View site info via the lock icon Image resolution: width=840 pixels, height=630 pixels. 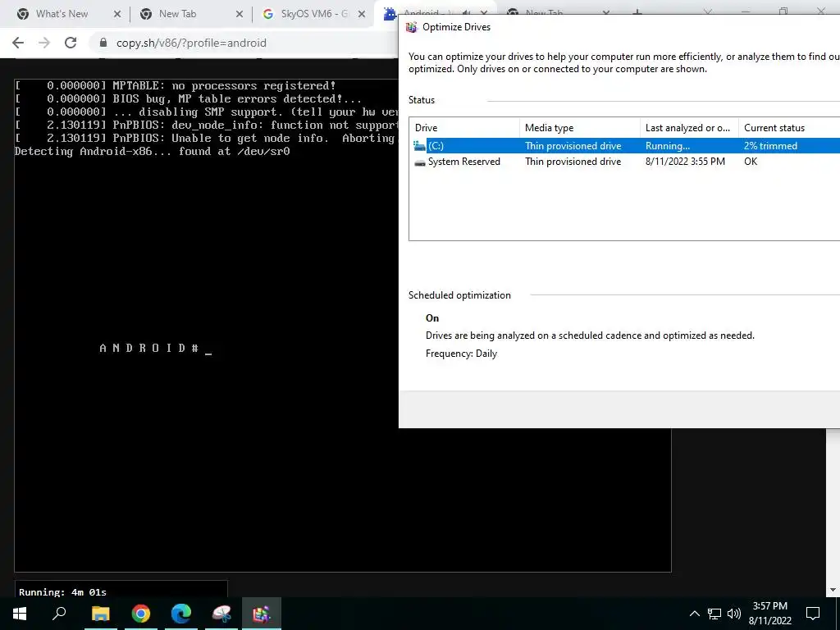click(103, 43)
